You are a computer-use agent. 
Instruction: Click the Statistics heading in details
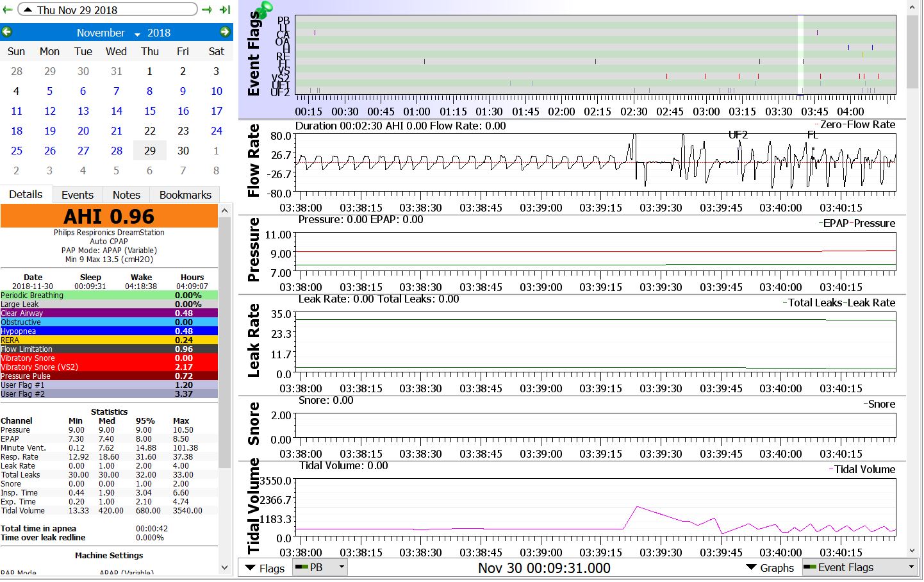point(109,412)
